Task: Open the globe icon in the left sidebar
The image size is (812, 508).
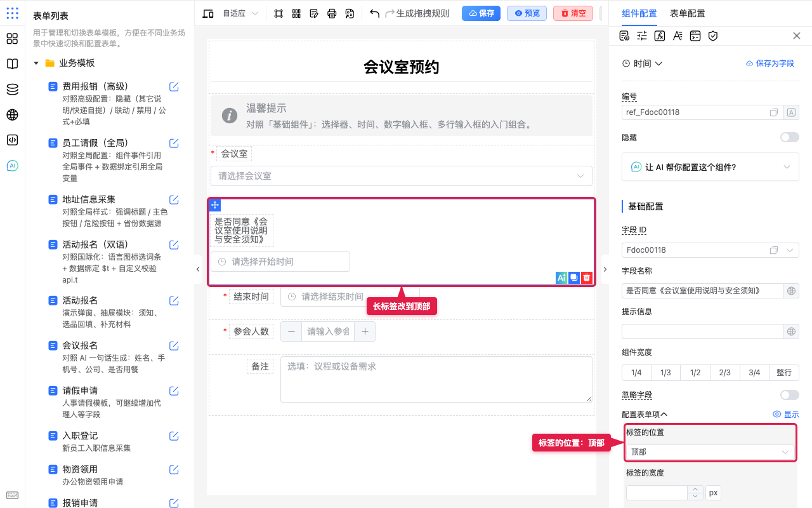Action: (12, 115)
